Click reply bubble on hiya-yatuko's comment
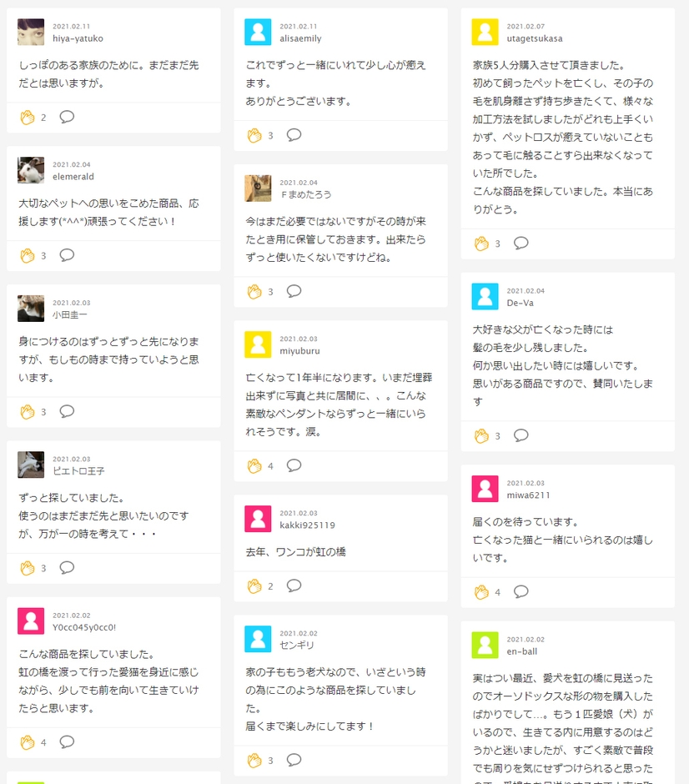 [x=67, y=117]
